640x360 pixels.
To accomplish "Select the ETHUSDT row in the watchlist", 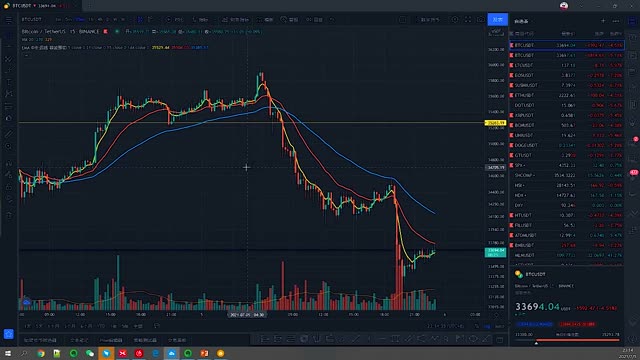I will (x=566, y=95).
